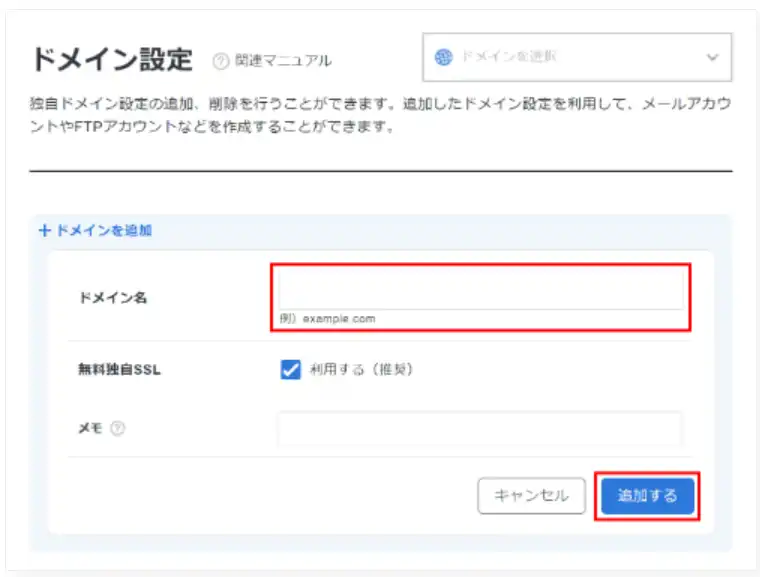Click the ドメイン設定 heading text

click(112, 60)
